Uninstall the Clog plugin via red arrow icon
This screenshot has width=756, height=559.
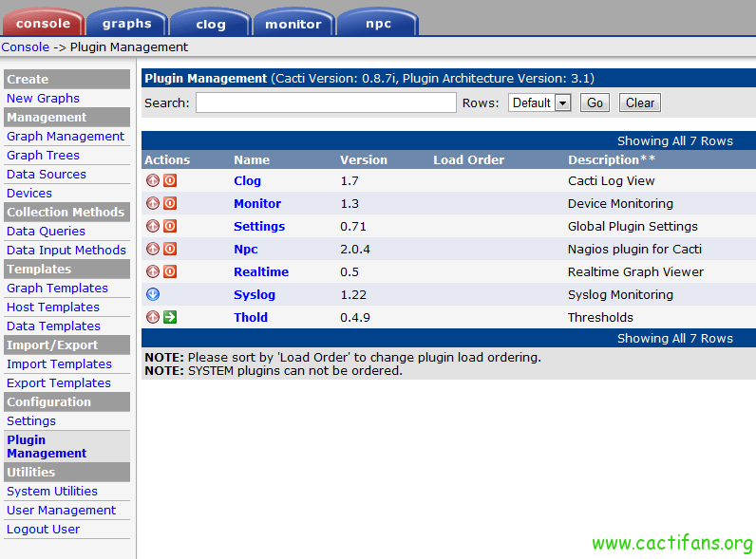click(x=153, y=180)
